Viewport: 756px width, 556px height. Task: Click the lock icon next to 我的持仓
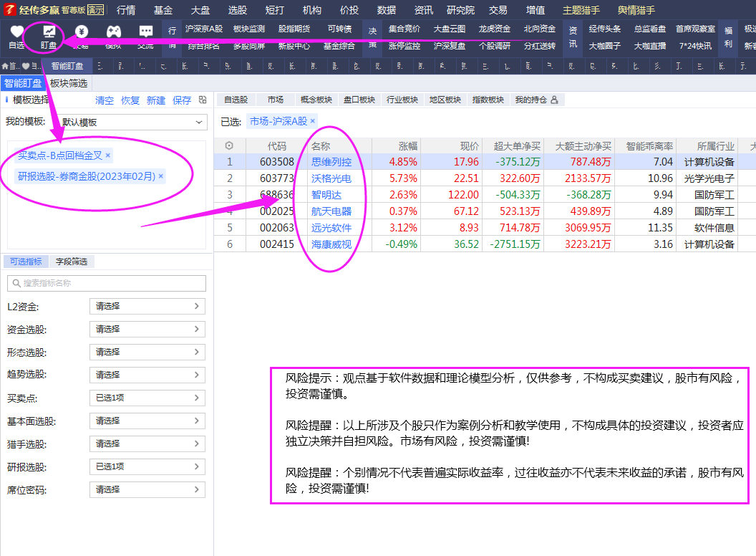[554, 100]
